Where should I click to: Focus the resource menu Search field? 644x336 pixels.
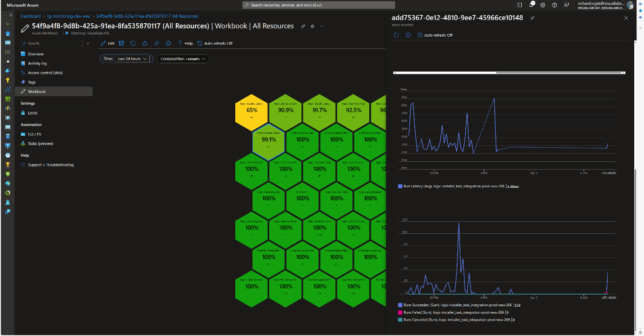(52, 43)
